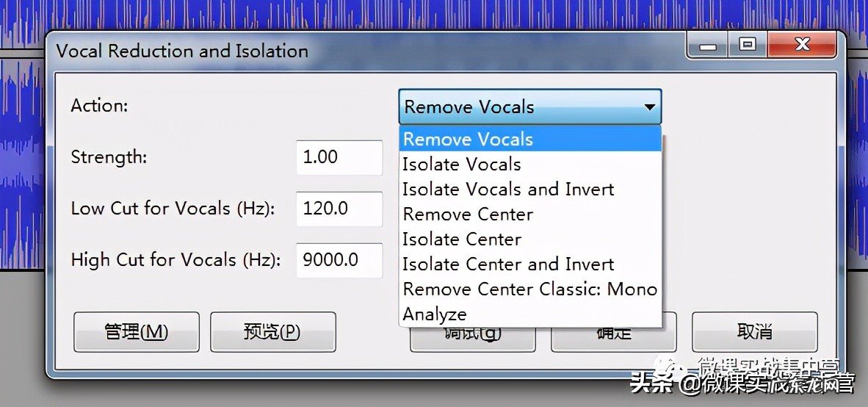Click the 取消 cancel button
Screen dimensions: 868x407
(754, 331)
